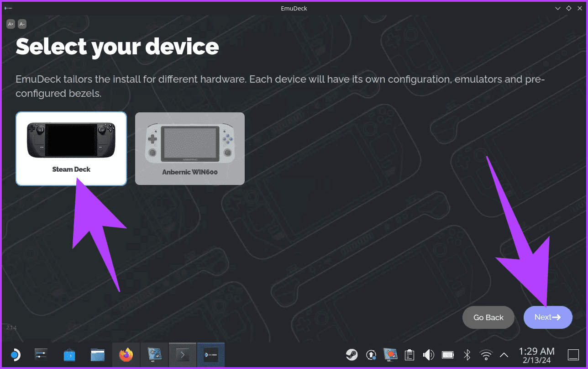The width and height of the screenshot is (588, 369).
Task: Open the clock showing 1:29 AM
Action: tap(537, 355)
